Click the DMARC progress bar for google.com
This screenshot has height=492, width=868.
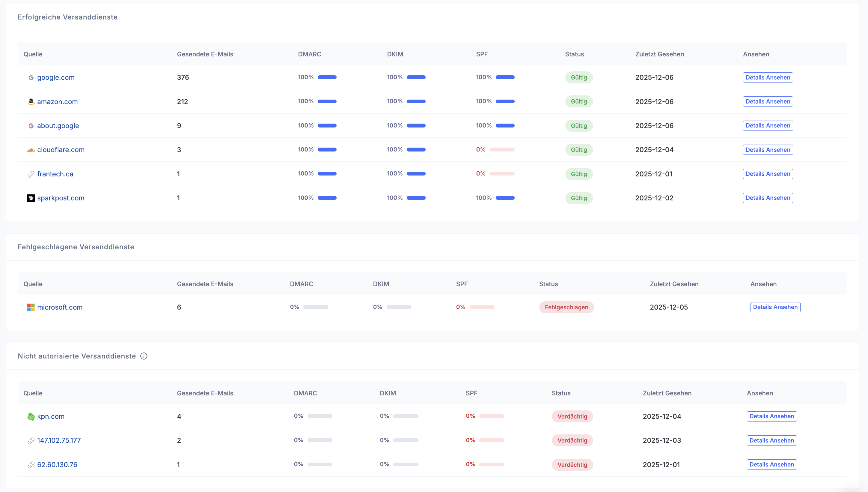[x=327, y=77]
